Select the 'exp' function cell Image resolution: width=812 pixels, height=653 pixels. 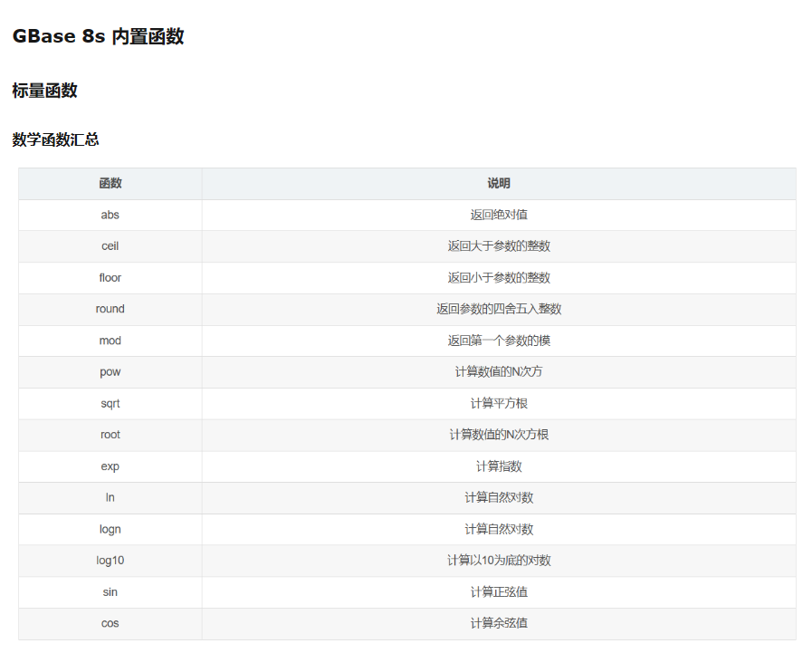pos(110,466)
